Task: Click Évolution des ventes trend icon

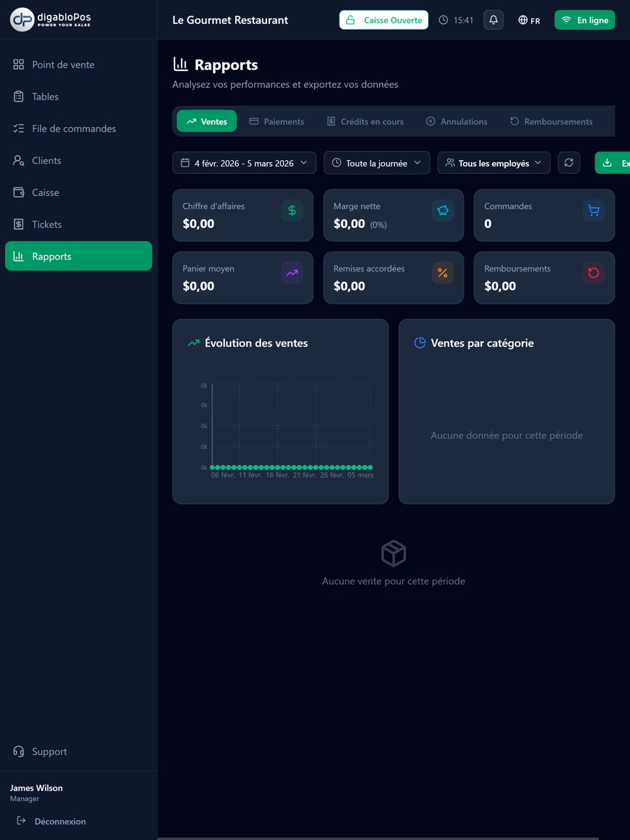Action: tap(193, 343)
